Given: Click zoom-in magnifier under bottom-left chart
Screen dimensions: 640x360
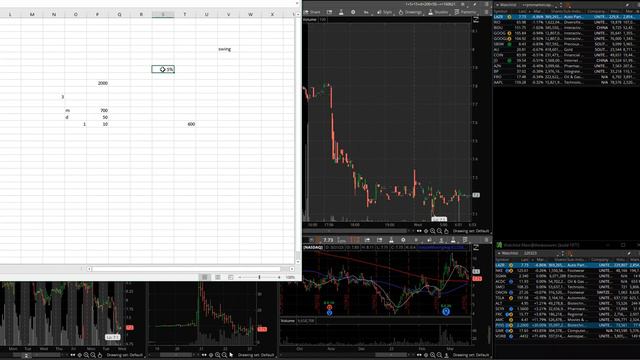Looking at the screenshot, I should (x=86, y=355).
